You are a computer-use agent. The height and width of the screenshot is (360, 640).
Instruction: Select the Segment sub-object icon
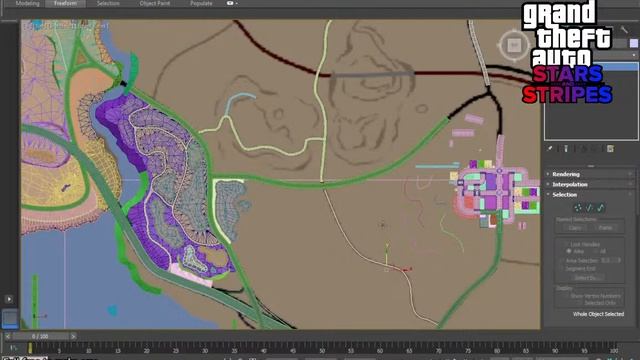[589, 208]
